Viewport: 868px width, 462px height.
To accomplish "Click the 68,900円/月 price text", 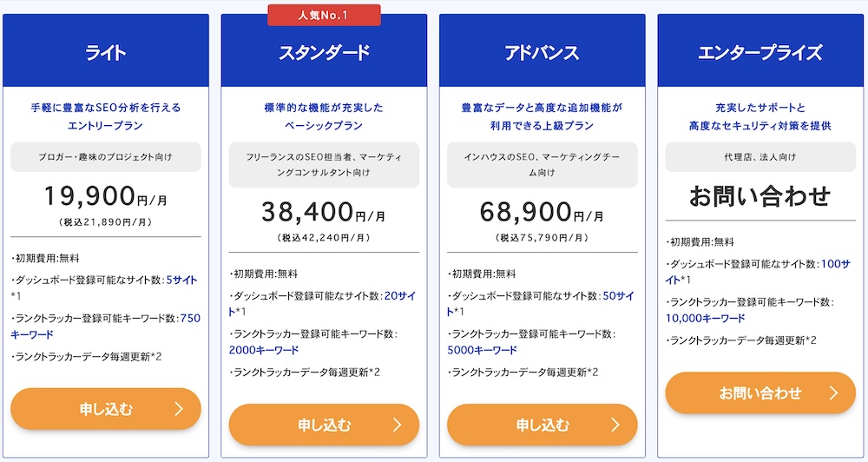I will tap(542, 212).
